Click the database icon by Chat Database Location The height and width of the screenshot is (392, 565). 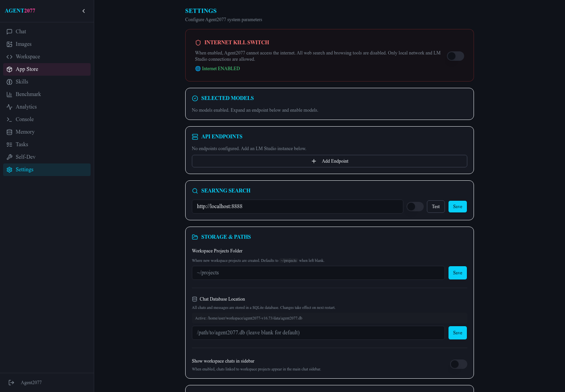[x=195, y=299]
